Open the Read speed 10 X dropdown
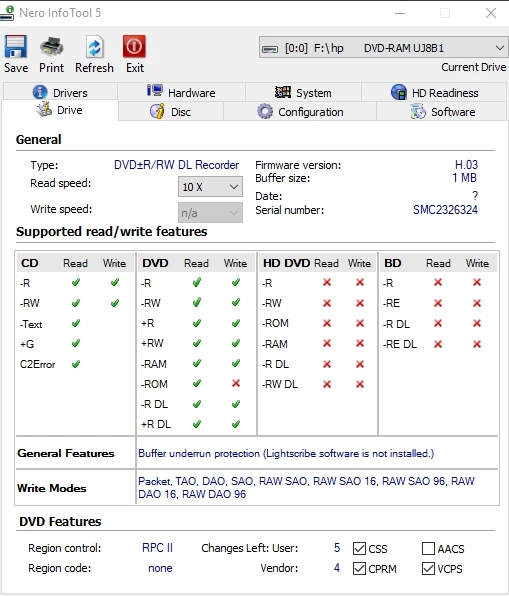 click(x=210, y=187)
